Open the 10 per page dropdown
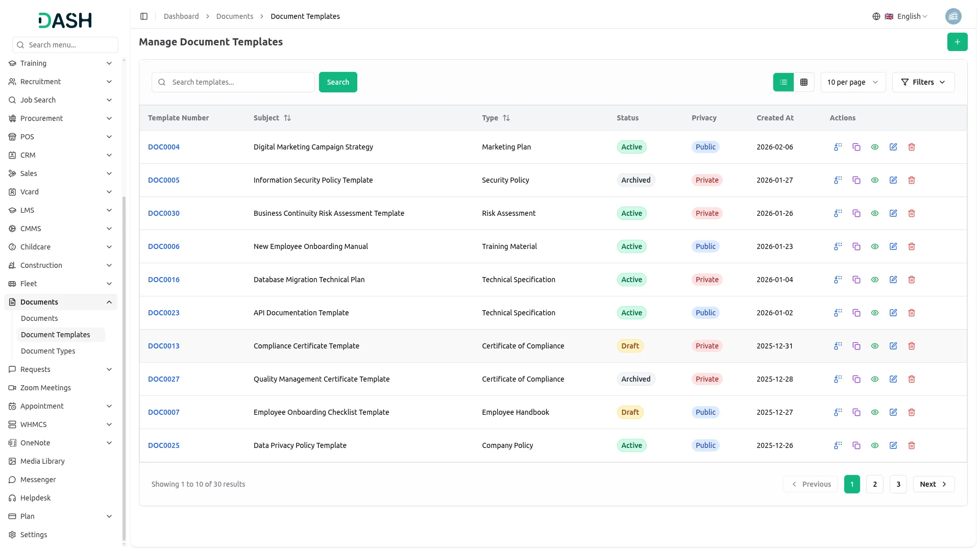Screen dimensions: 980x551 pos(852,82)
